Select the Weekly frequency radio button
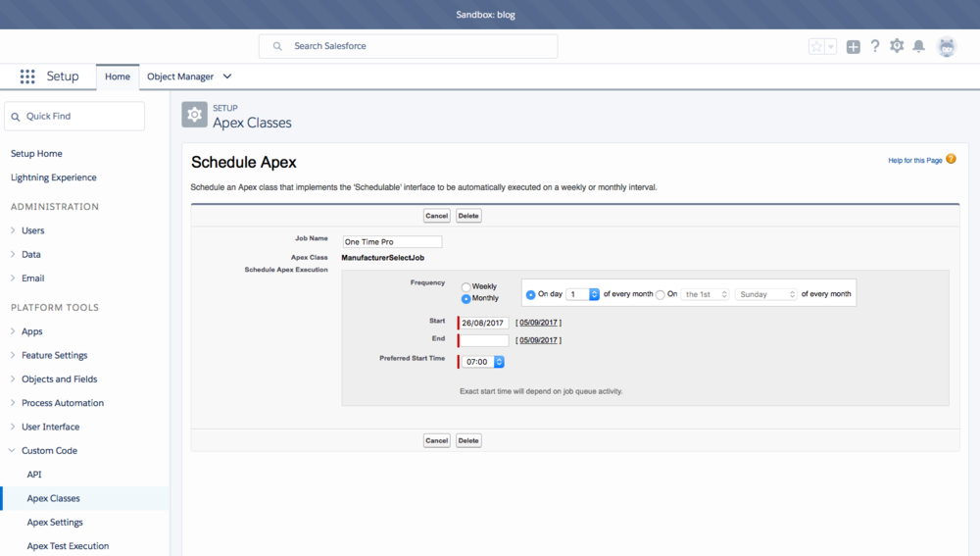This screenshot has height=556, width=980. tap(466, 286)
